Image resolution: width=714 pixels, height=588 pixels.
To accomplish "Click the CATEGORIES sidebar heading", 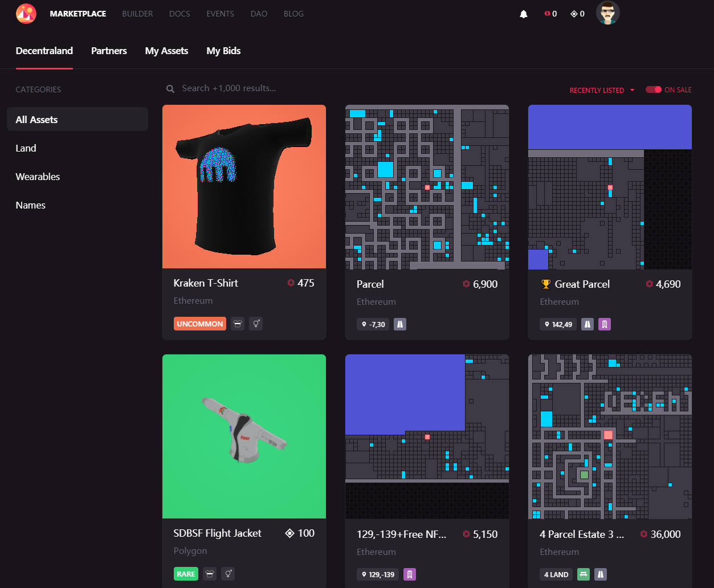I will pos(38,89).
